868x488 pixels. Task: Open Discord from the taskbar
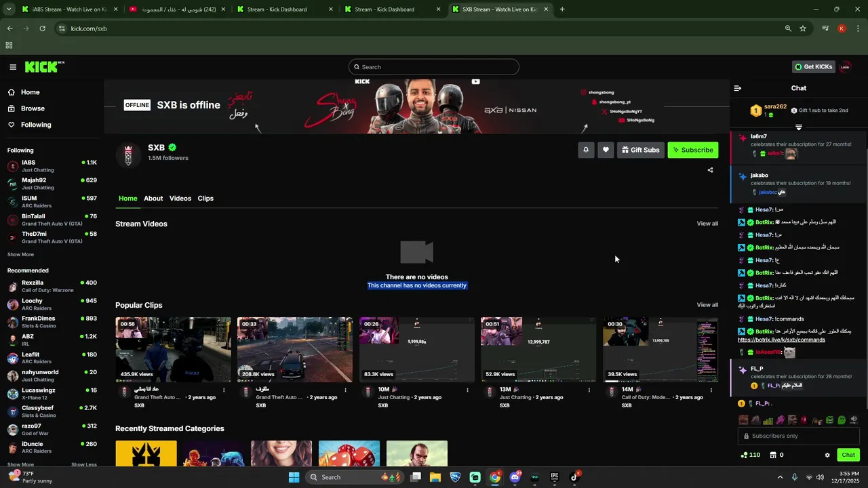(x=515, y=477)
